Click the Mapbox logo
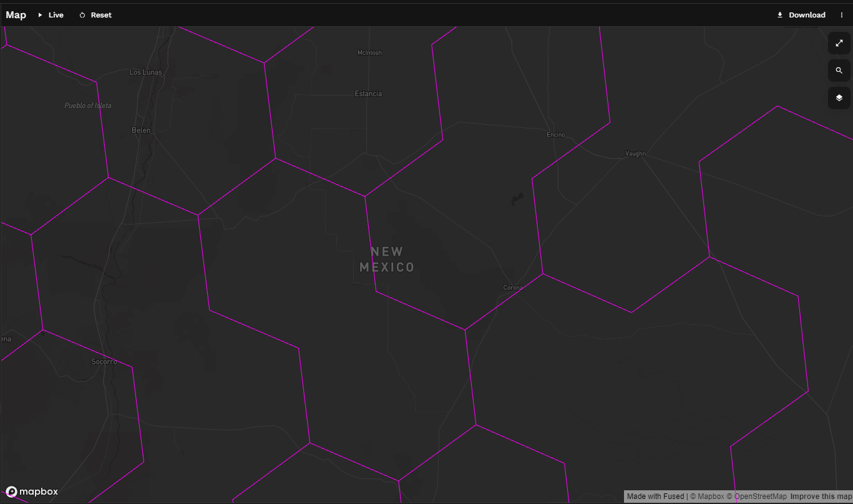This screenshot has width=853, height=504. tap(32, 492)
